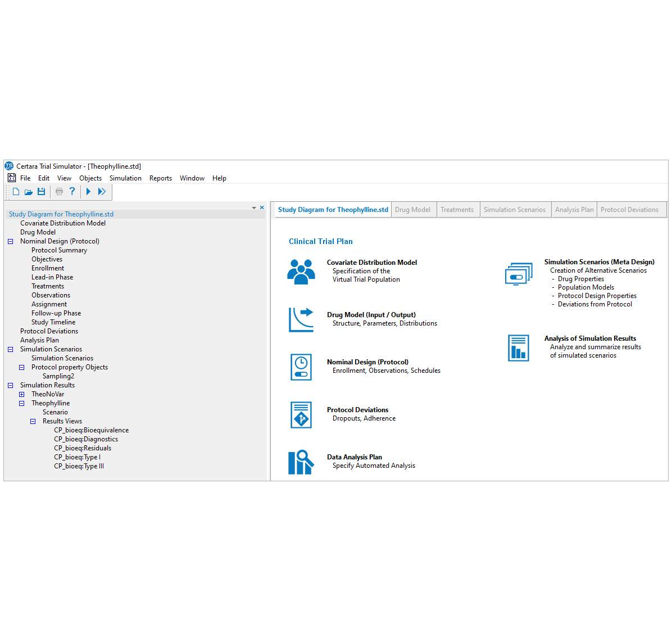Select CP_bioeq:Type III results view
The width and height of the screenshot is (672, 641).
point(79,467)
